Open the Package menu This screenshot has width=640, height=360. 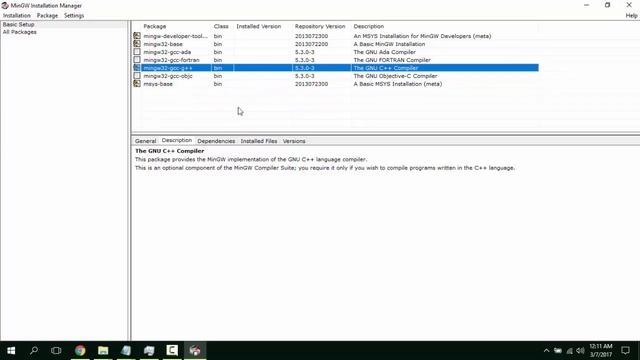47,16
